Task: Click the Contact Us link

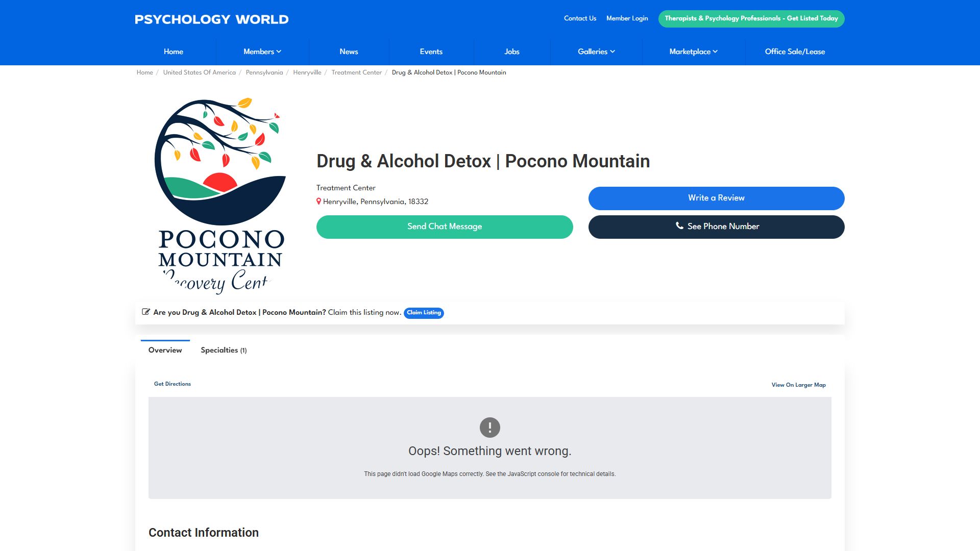Action: click(x=580, y=18)
